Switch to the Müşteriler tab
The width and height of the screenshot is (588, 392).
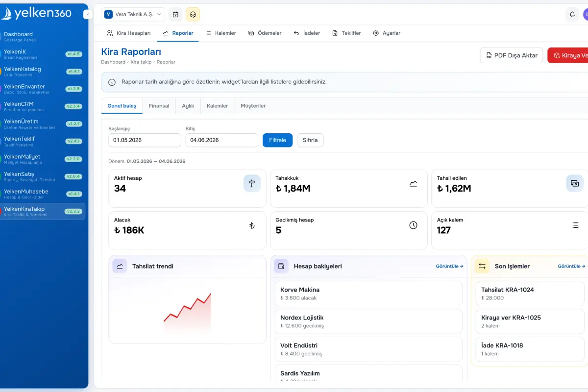[x=253, y=106]
